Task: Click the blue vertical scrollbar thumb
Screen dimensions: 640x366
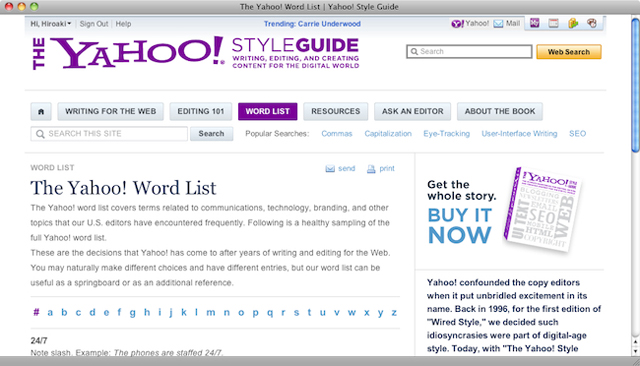Action: coord(636,85)
